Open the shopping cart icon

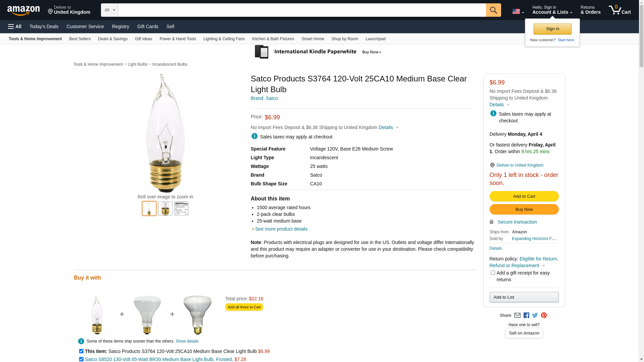pyautogui.click(x=619, y=10)
